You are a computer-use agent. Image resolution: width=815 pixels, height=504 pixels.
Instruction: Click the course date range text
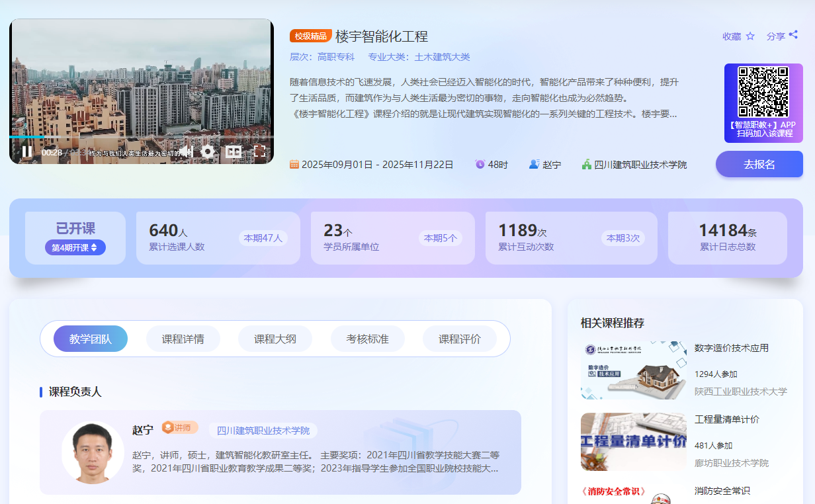[378, 165]
